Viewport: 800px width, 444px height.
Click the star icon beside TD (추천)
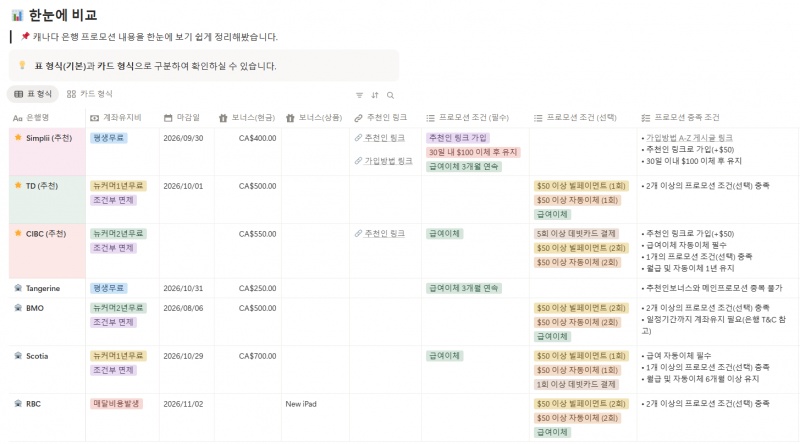pos(18,186)
